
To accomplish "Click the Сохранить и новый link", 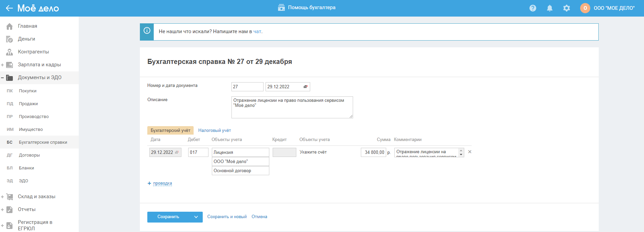I will pyautogui.click(x=227, y=217).
